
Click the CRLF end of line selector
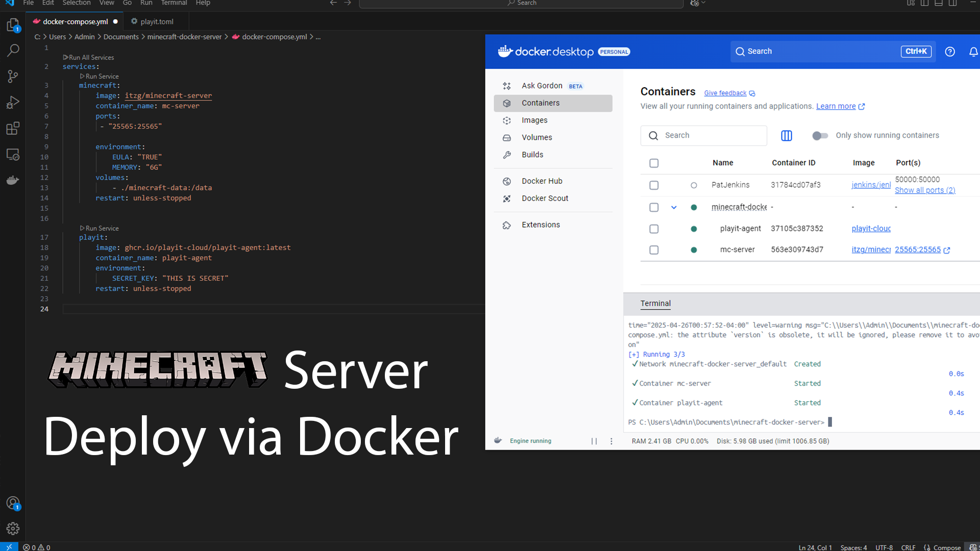[908, 547]
